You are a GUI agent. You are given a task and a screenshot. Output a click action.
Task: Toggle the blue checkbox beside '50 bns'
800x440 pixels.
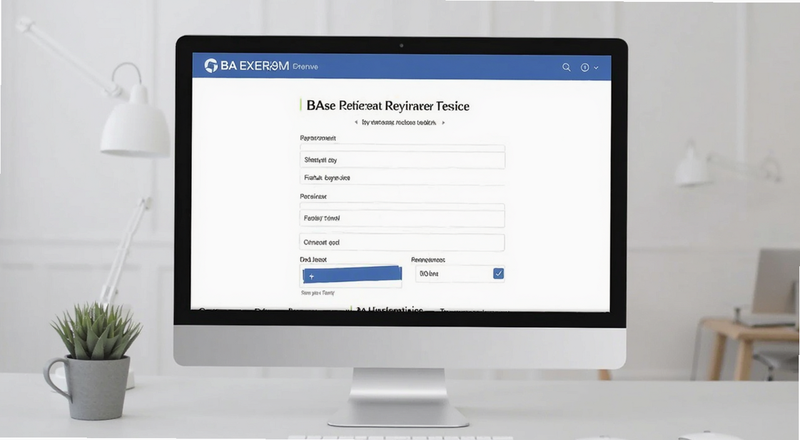point(498,274)
